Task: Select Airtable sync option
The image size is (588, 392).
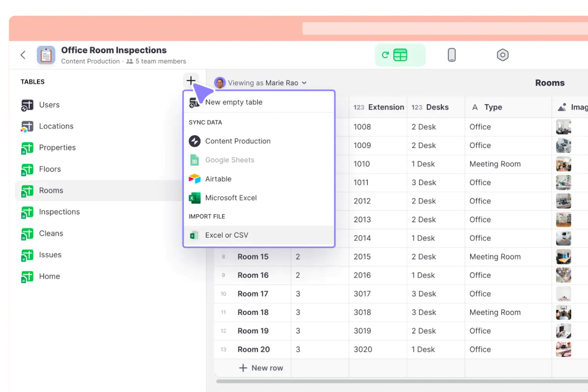Action: point(259,179)
